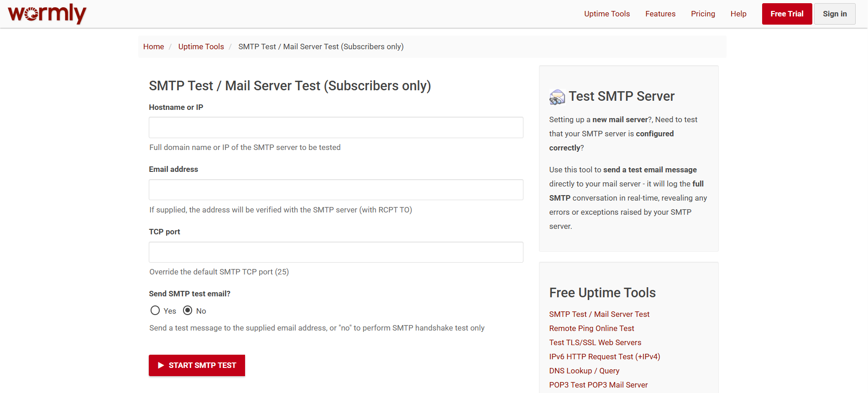Select the Yes radio button
This screenshot has width=868, height=393.
pos(155,310)
